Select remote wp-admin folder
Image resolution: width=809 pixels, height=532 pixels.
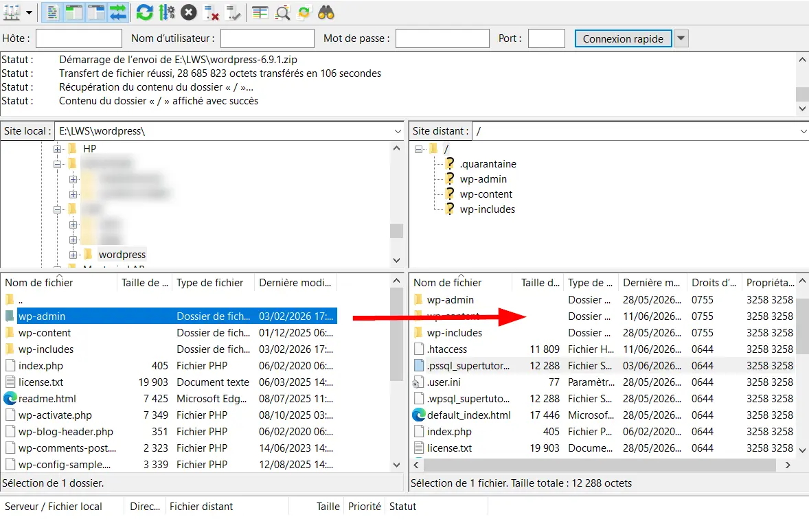(451, 300)
